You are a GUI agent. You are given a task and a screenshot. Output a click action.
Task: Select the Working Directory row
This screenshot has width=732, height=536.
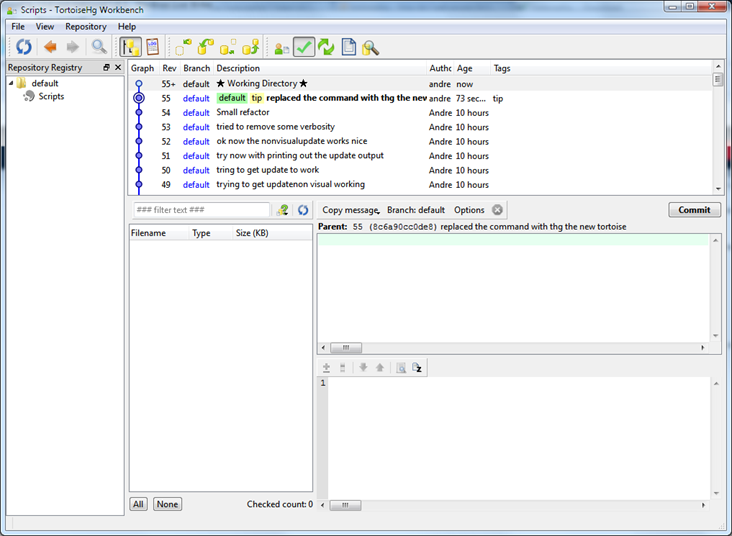point(420,84)
